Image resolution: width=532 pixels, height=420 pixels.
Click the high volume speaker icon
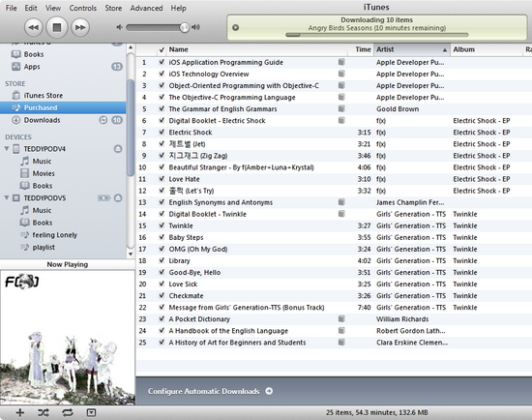coord(195,27)
